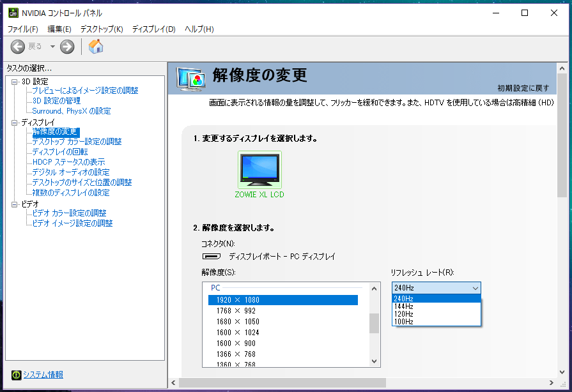Open the デスクトップ(K) menu
Screen dimensions: 572x392
(102, 29)
